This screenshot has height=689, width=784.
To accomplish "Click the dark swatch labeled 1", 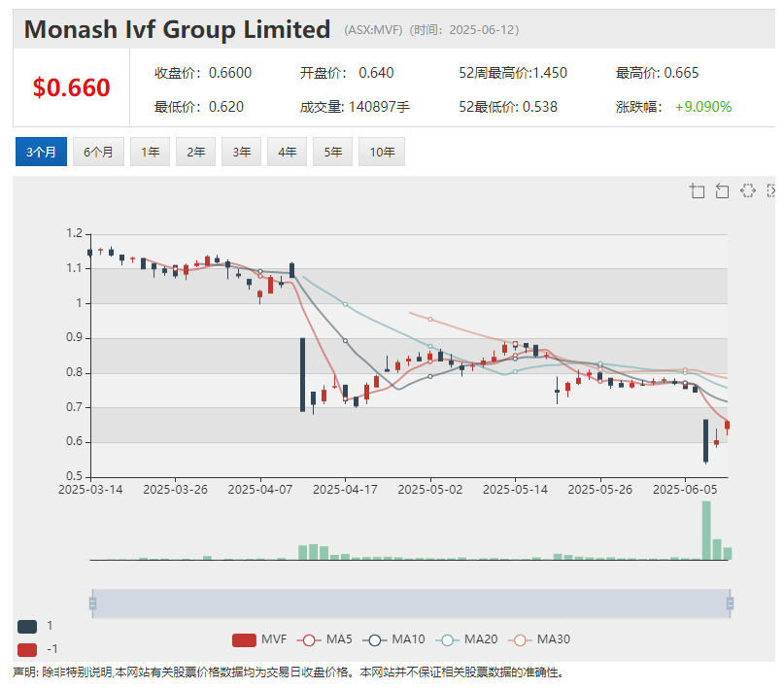I will [27, 627].
